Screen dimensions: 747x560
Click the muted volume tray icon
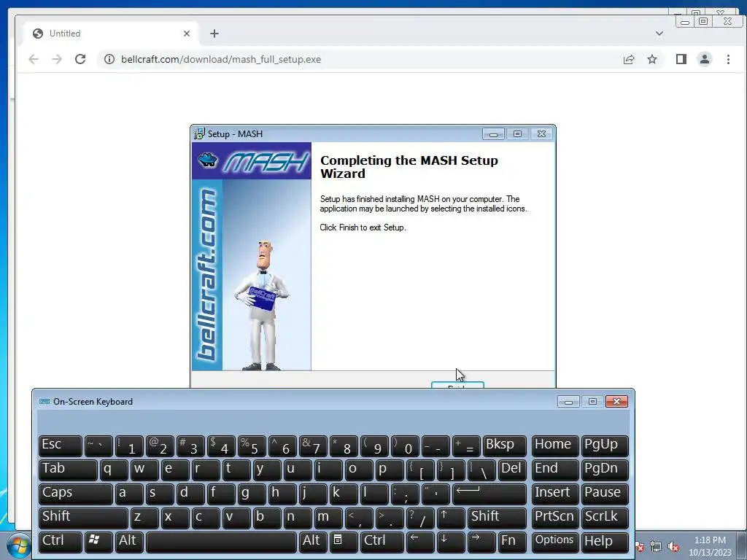point(673,547)
